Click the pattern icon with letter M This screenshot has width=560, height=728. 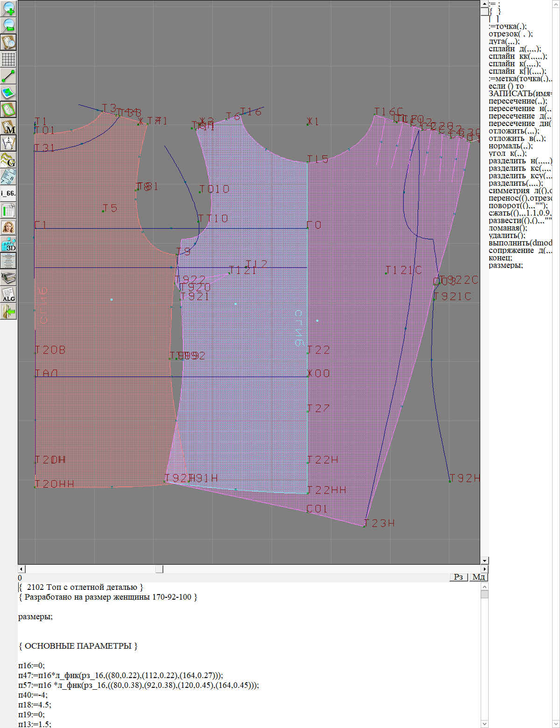(x=8, y=126)
